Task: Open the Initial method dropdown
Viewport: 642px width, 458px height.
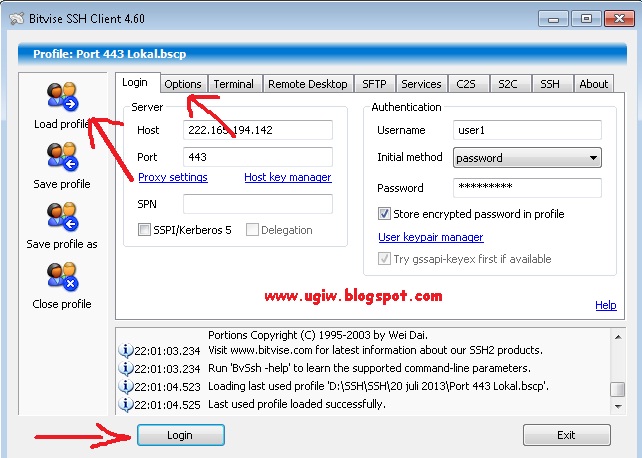Action: pyautogui.click(x=527, y=158)
